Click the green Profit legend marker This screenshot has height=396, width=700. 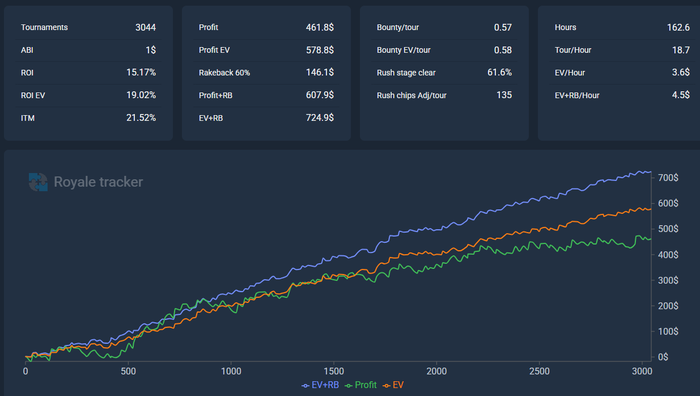click(x=349, y=386)
